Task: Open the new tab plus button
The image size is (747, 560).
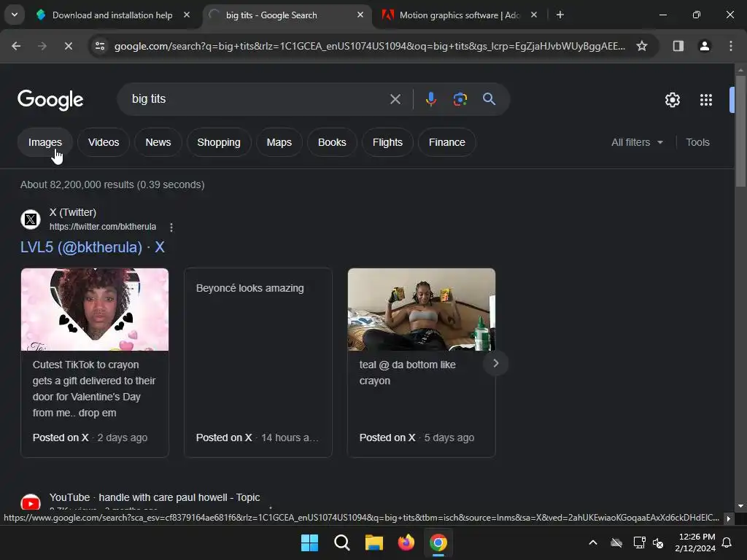Action: pyautogui.click(x=560, y=15)
